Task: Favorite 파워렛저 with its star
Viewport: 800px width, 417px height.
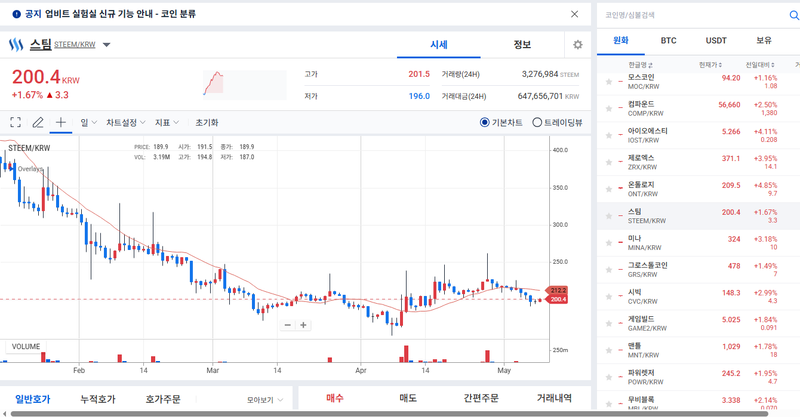Action: [x=609, y=377]
